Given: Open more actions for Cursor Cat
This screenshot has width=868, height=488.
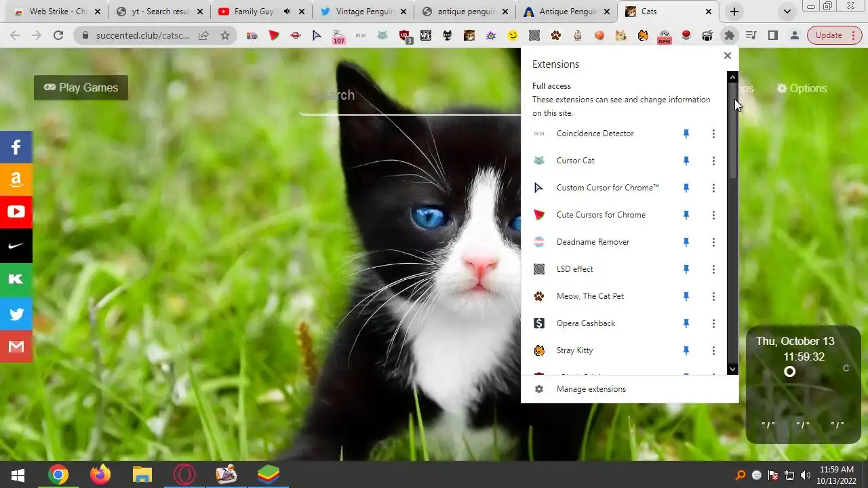Looking at the screenshot, I should 713,161.
